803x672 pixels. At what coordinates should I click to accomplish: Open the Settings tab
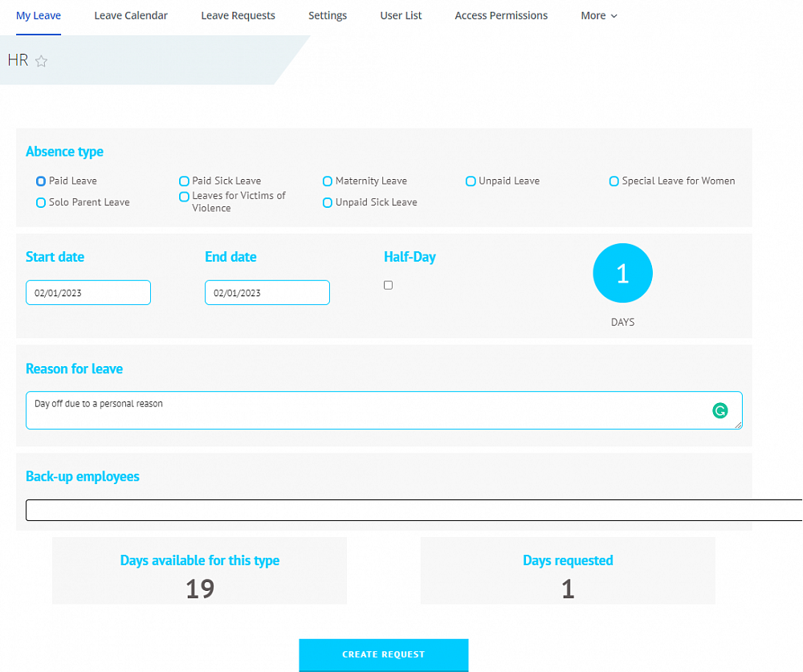click(x=327, y=15)
